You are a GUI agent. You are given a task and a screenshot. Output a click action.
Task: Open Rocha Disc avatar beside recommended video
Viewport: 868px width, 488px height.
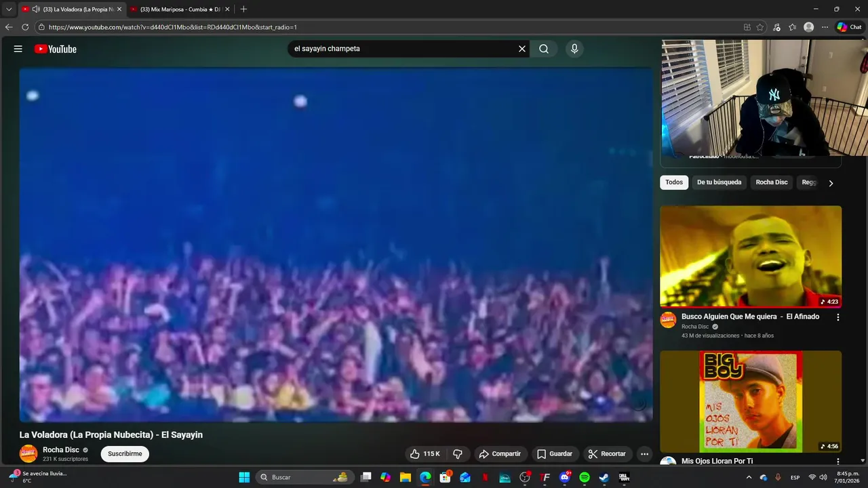668,320
